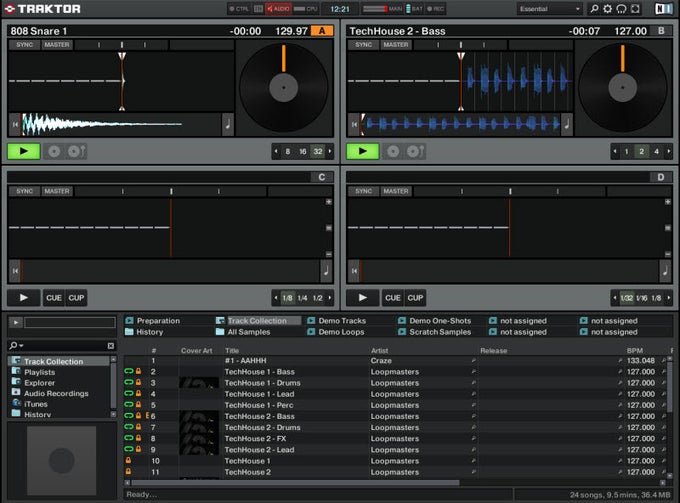Shift Deck C loop sizes right
This screenshot has width=680, height=503.
pyautogui.click(x=330, y=298)
